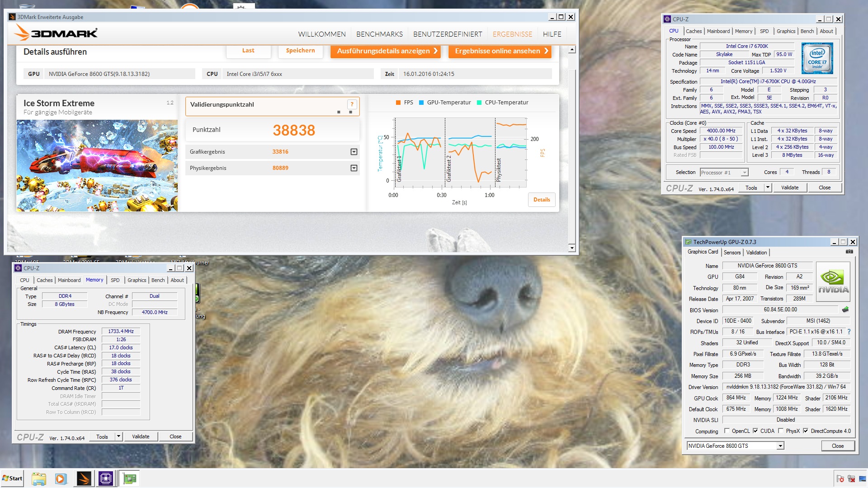This screenshot has width=868, height=488.
Task: Open Windows Explorer from taskbar
Action: click(x=39, y=479)
